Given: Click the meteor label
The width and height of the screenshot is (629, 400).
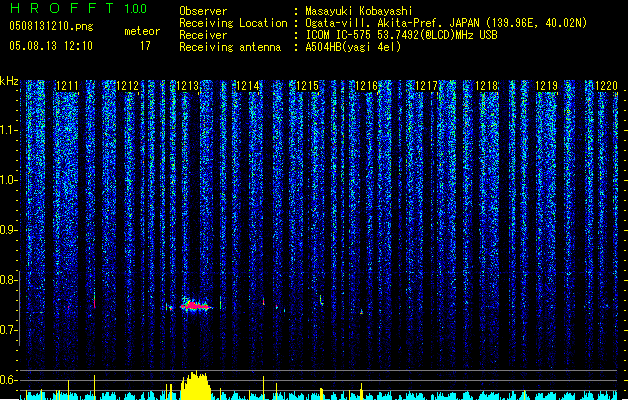Looking at the screenshot, I should coord(142,31).
